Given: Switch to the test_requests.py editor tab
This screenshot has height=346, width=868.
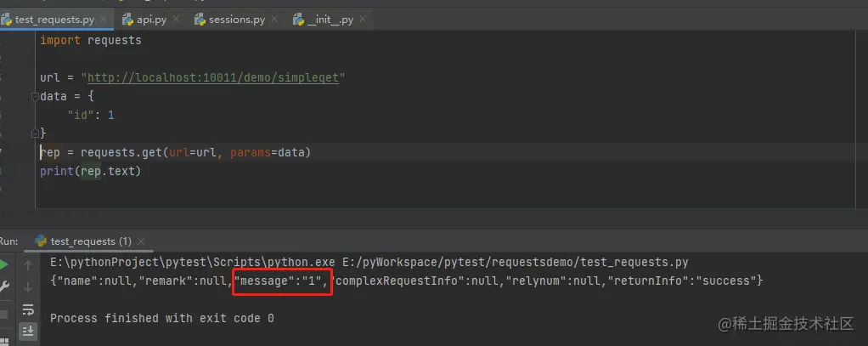Looking at the screenshot, I should tap(54, 20).
